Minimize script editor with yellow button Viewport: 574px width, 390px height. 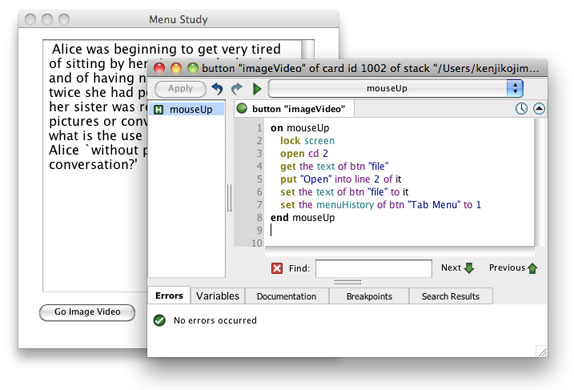[x=176, y=68]
